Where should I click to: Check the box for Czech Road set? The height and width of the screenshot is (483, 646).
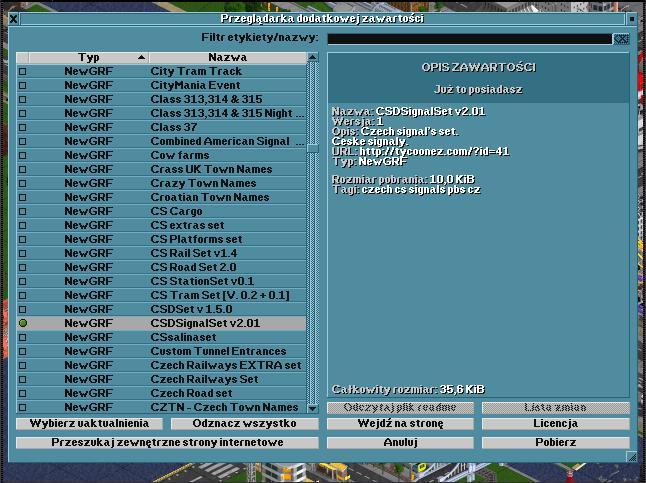point(22,394)
